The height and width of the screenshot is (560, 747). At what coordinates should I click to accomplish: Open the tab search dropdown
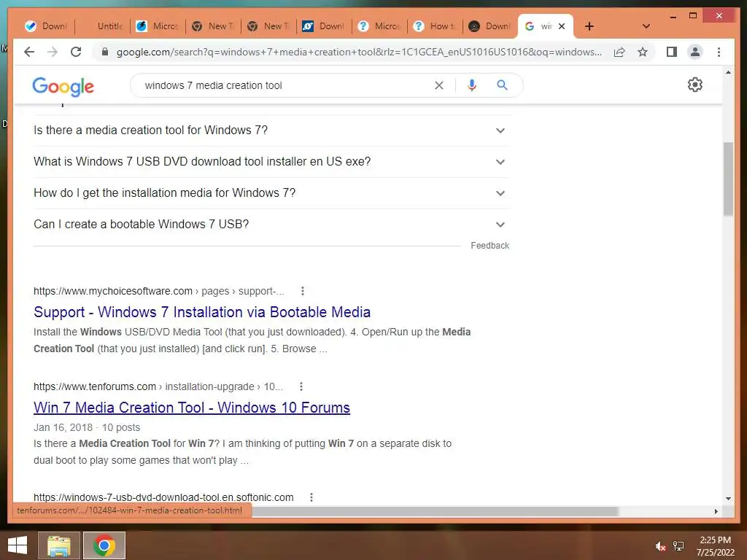click(646, 26)
